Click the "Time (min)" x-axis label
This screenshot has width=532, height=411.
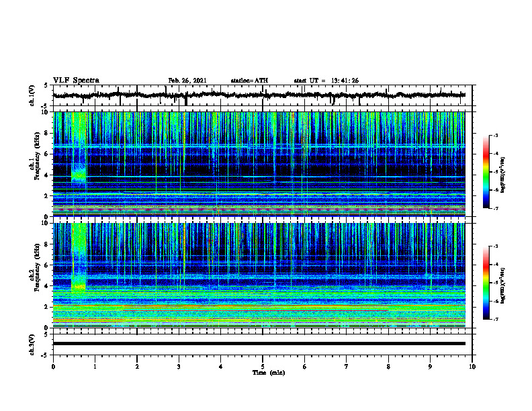pyautogui.click(x=269, y=373)
